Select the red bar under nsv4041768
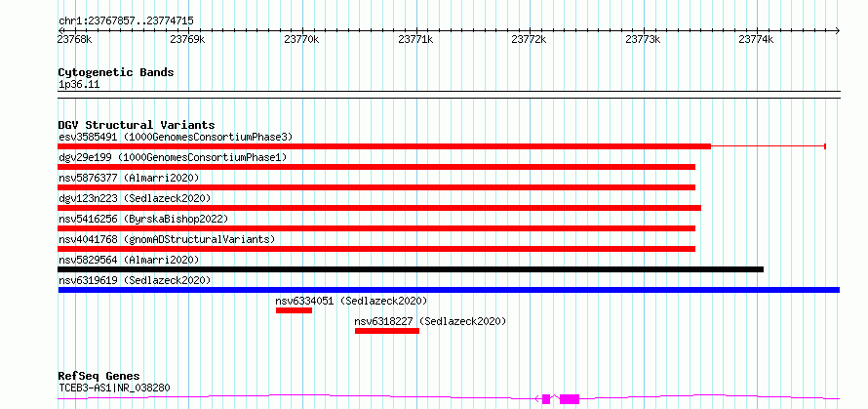Image resolution: width=868 pixels, height=409 pixels. click(376, 249)
